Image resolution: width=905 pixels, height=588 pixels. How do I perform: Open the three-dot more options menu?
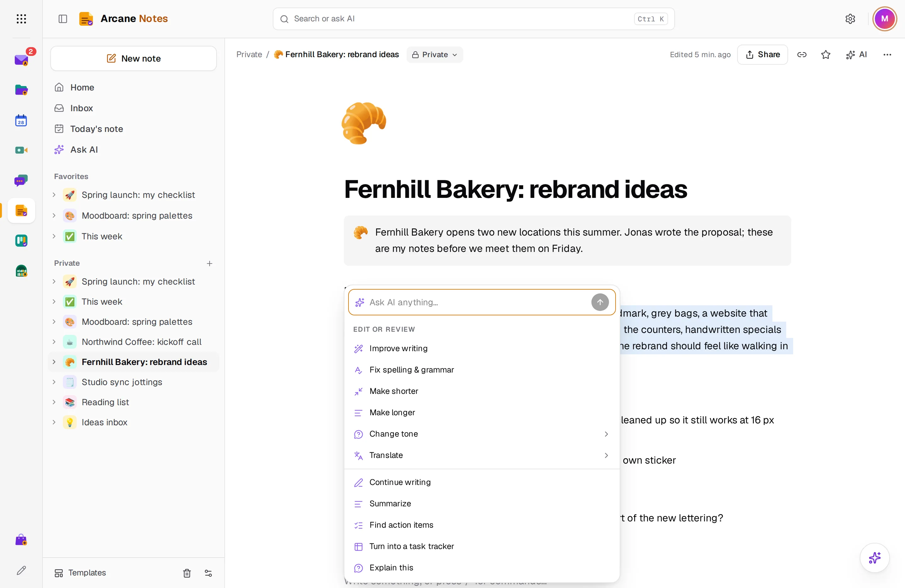coord(887,55)
